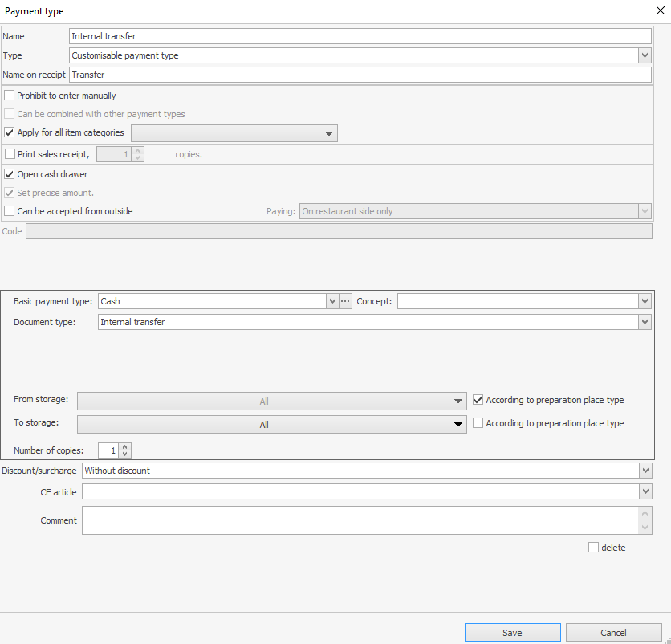Expand the Discount/surcharge dropdown
The image size is (671, 644).
coord(645,471)
